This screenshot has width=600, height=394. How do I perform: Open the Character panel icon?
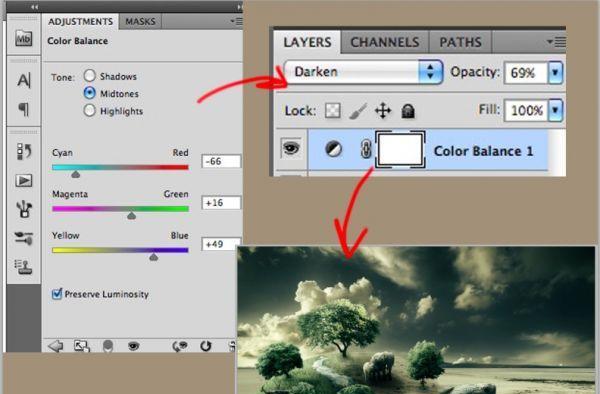pyautogui.click(x=23, y=80)
